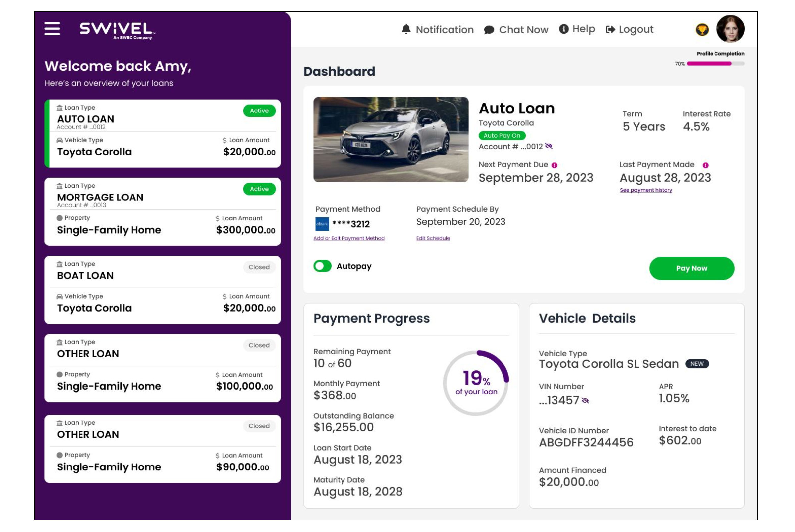Click the Pay Now button
This screenshot has width=795, height=532.
691,268
